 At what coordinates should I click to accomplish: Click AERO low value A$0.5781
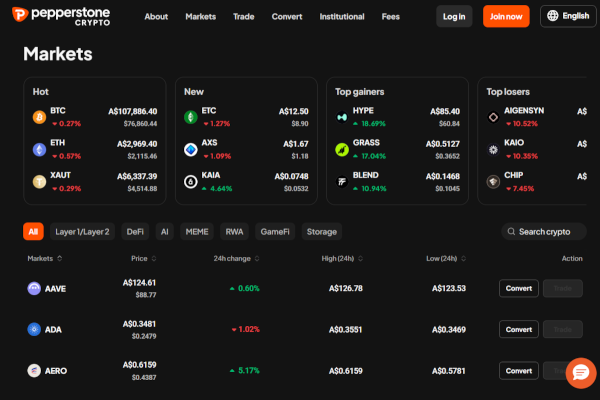[448, 371]
